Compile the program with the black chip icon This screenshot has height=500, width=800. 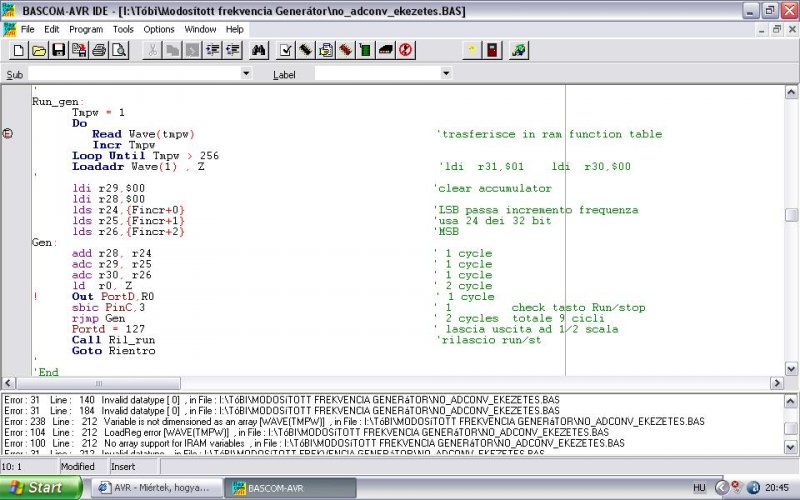306,50
